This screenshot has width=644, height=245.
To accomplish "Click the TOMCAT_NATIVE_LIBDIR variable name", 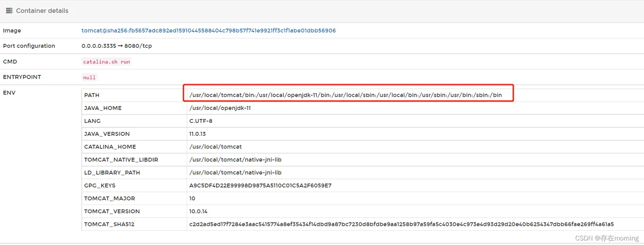I will click(121, 160).
